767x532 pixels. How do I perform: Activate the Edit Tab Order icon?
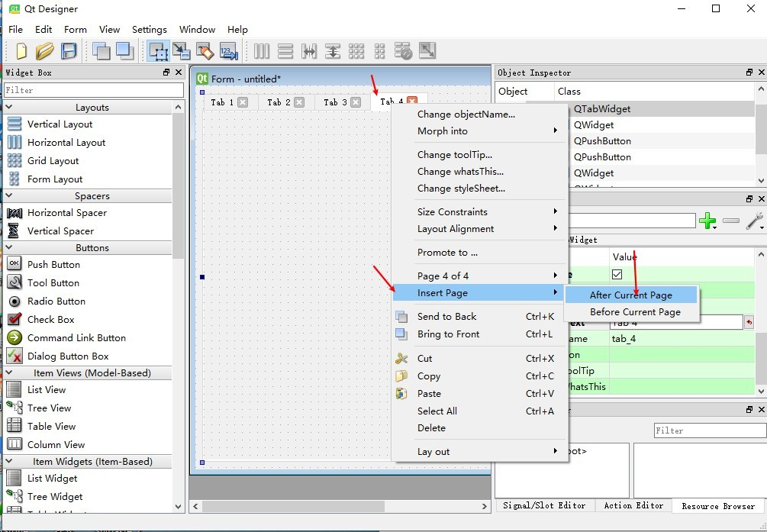pos(228,51)
